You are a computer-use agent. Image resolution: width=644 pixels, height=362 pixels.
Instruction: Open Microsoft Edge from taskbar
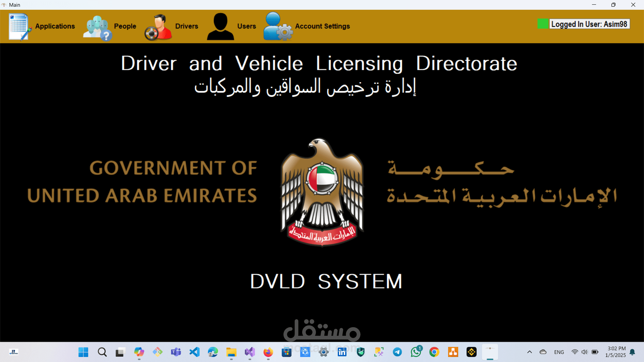[x=213, y=352]
